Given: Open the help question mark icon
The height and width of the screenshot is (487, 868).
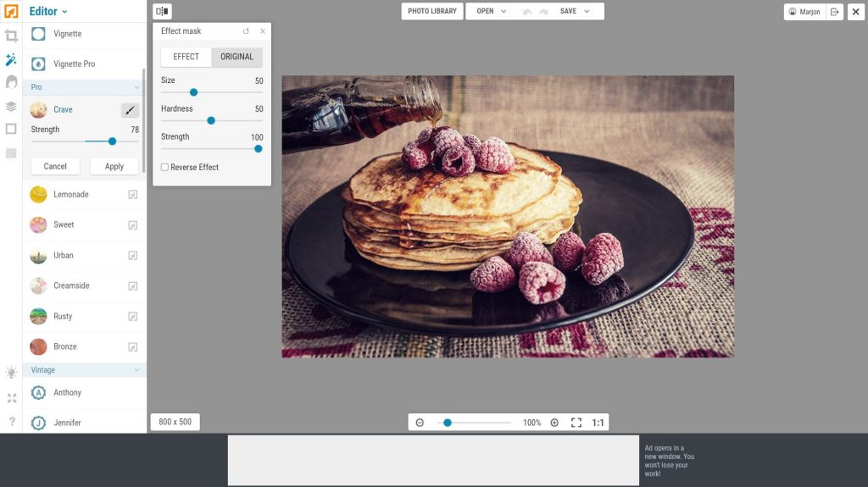Looking at the screenshot, I should point(12,422).
